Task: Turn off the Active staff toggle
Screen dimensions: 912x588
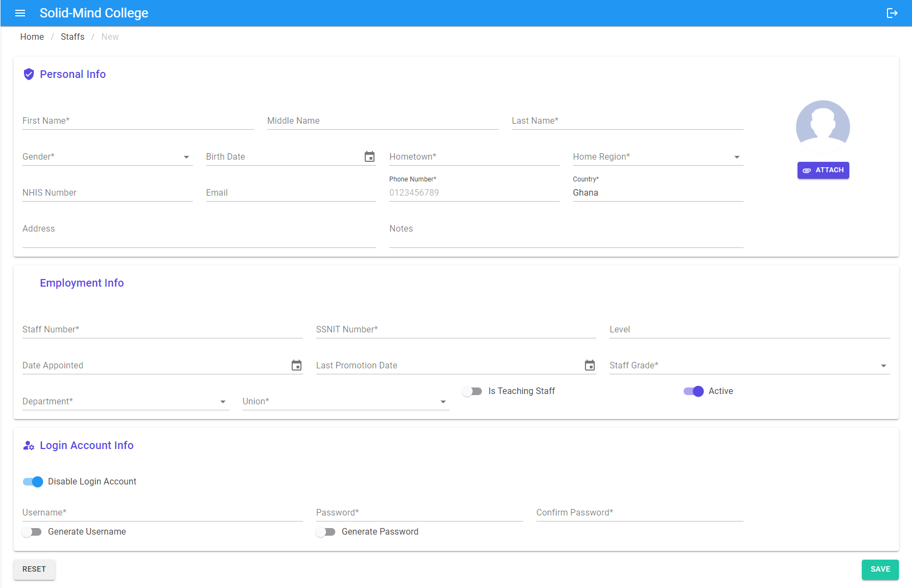Action: pos(693,391)
